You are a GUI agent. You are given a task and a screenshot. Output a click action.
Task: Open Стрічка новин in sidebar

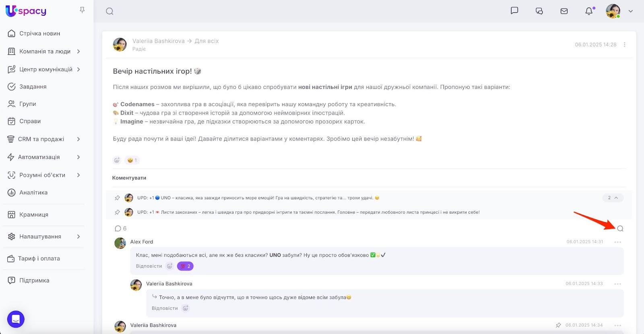pos(39,33)
